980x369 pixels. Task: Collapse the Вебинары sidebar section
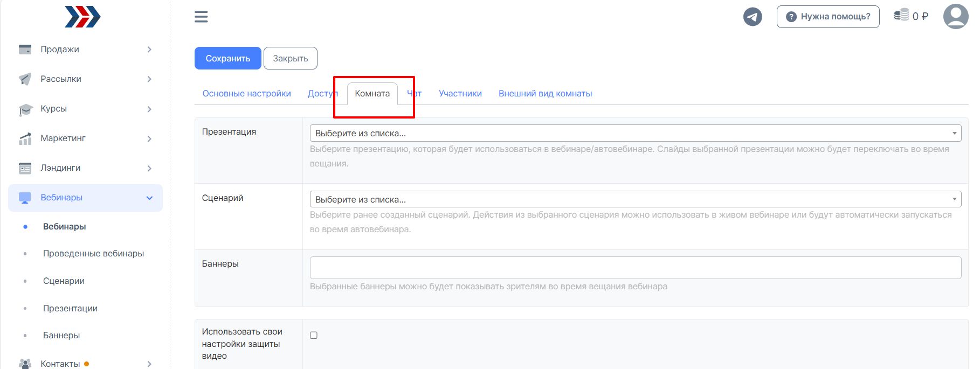click(149, 198)
